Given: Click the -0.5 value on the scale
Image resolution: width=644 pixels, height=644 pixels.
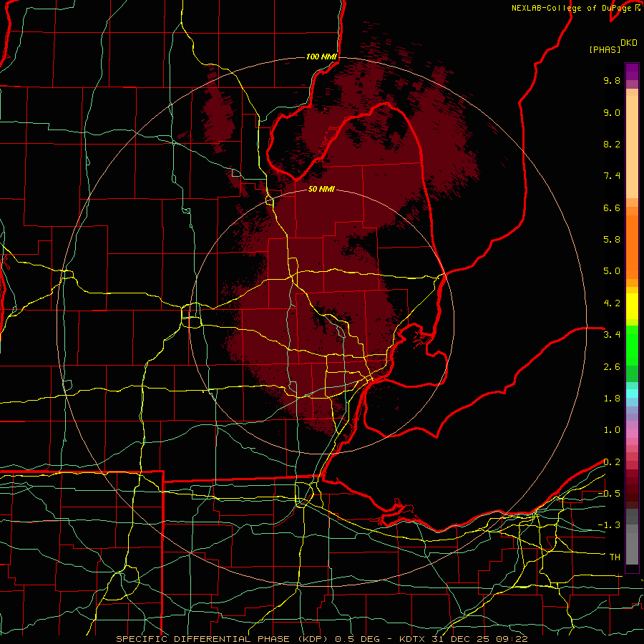Looking at the screenshot, I should pyautogui.click(x=609, y=494).
